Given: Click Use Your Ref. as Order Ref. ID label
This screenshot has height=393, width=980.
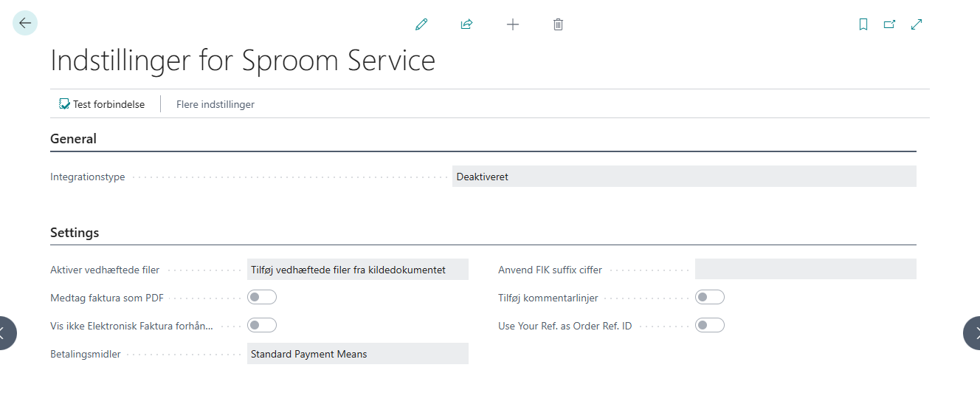Looking at the screenshot, I should click(x=565, y=326).
